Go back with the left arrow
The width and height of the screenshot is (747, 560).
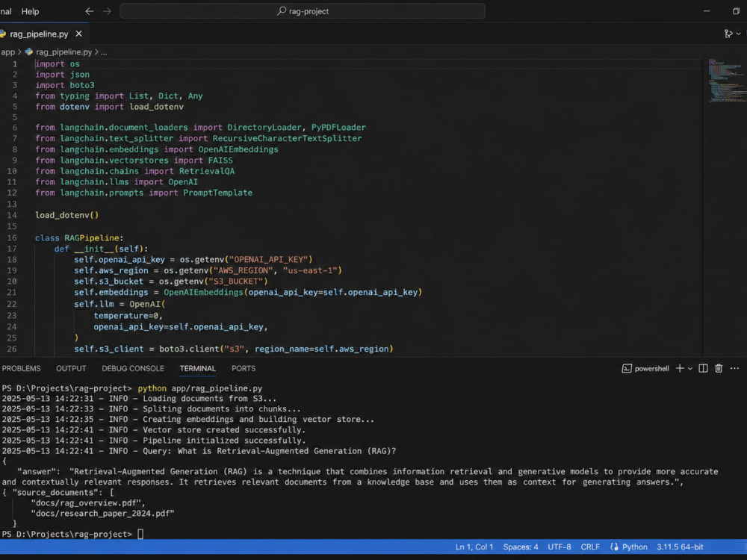(x=89, y=11)
